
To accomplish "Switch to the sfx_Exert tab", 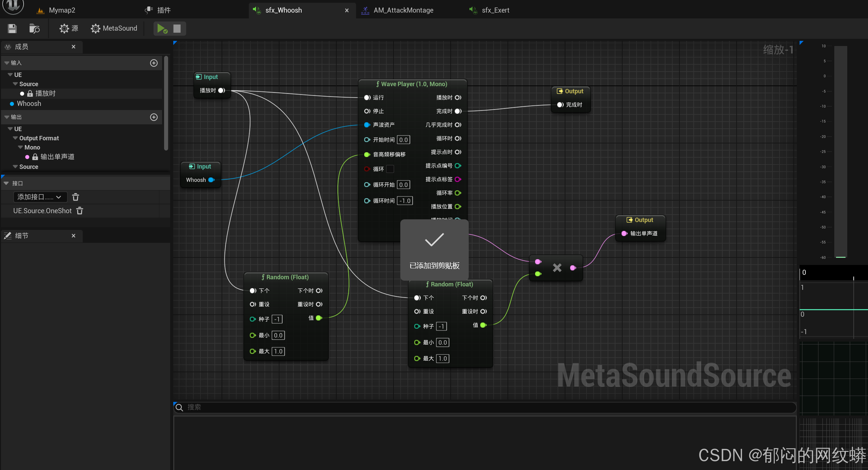I will click(x=495, y=10).
